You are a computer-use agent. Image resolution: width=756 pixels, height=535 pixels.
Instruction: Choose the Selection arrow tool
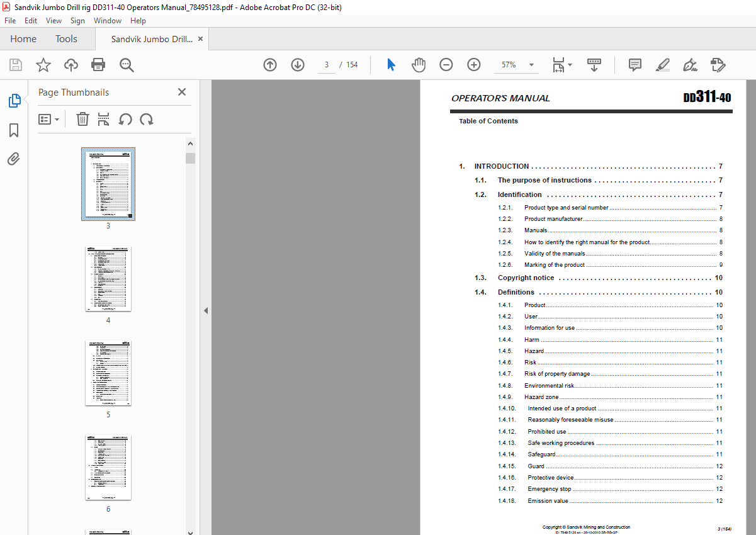point(391,65)
